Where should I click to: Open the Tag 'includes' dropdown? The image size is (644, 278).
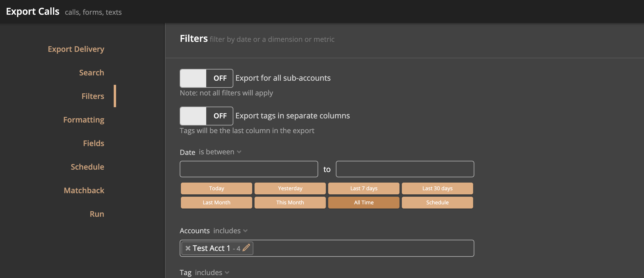(212, 273)
